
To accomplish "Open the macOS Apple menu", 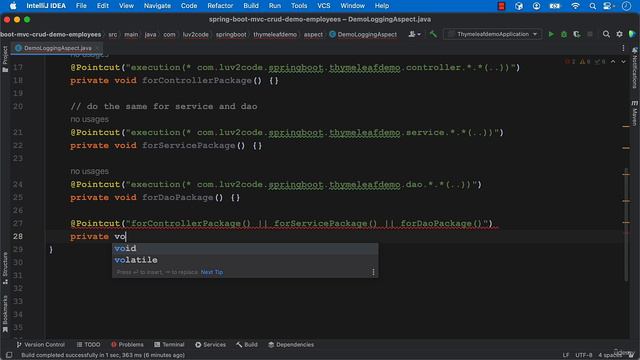I will click(13, 6).
